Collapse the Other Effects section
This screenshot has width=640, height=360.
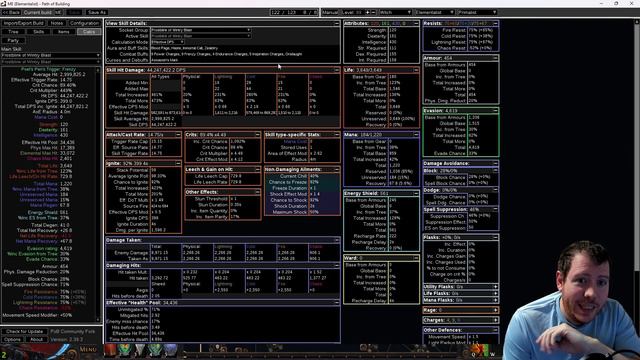tap(257, 192)
